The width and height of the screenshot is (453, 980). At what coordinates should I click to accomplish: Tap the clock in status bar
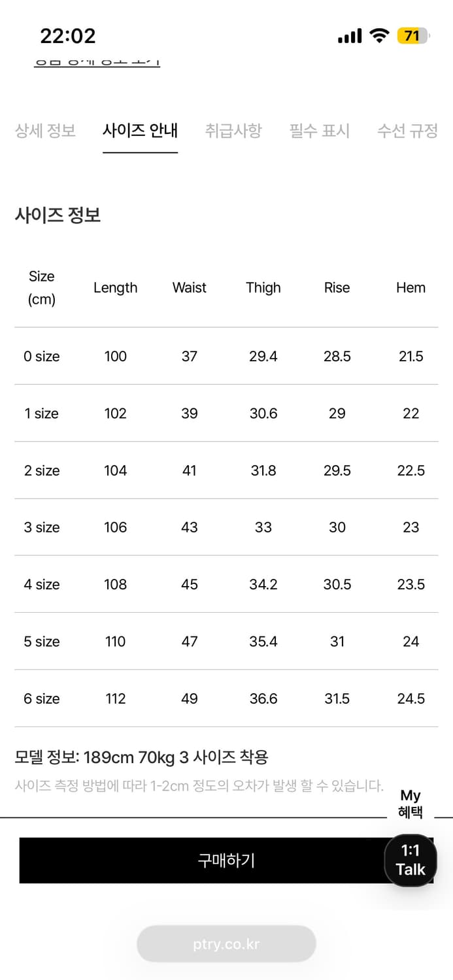68,36
